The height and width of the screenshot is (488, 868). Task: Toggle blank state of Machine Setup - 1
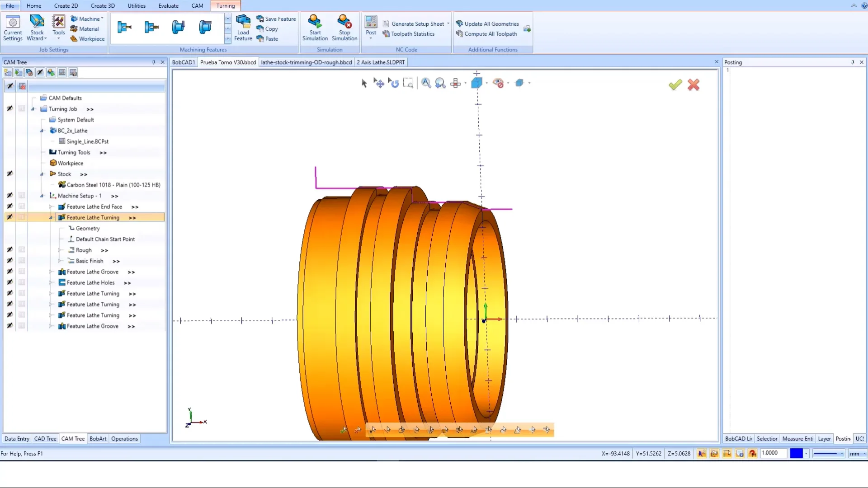pos(9,196)
